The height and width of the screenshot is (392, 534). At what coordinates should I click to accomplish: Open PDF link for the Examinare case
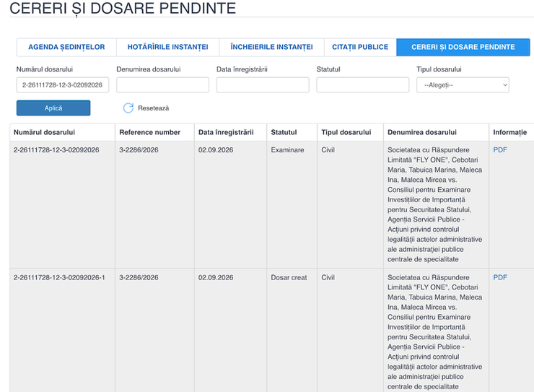[500, 150]
